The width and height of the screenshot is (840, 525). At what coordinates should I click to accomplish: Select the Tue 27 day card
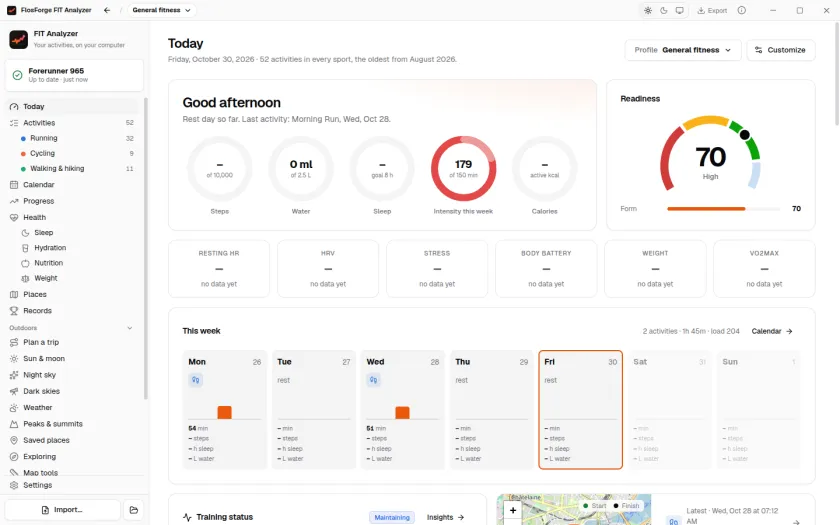[313, 410]
